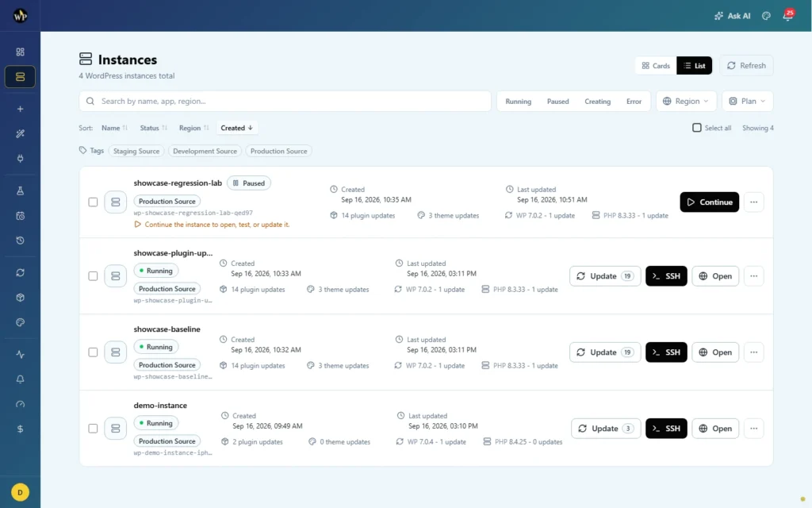This screenshot has height=508, width=812.
Task: Click server icon of showcase-plugin-up row
Action: click(x=116, y=276)
